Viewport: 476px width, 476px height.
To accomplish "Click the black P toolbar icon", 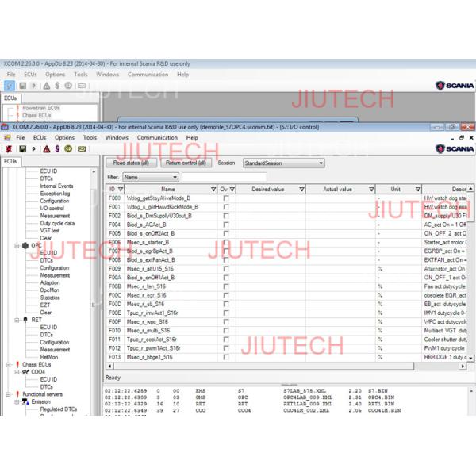I will click(x=33, y=148).
